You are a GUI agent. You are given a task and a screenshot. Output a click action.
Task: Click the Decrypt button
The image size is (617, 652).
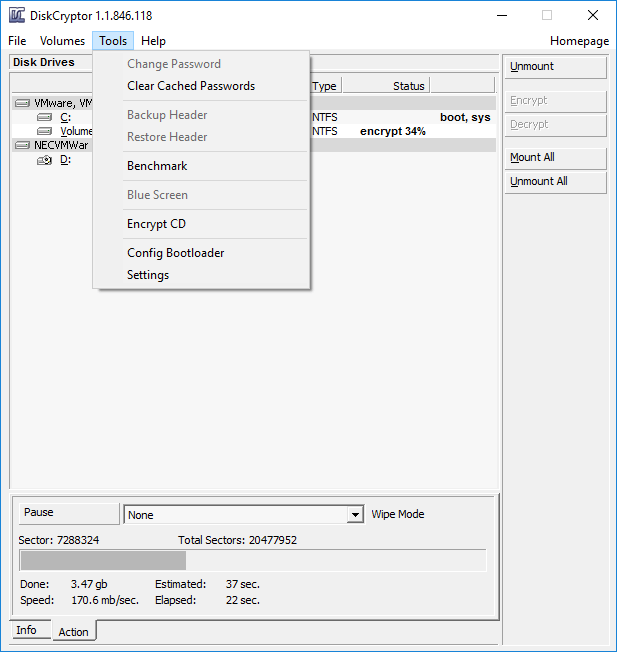(555, 125)
